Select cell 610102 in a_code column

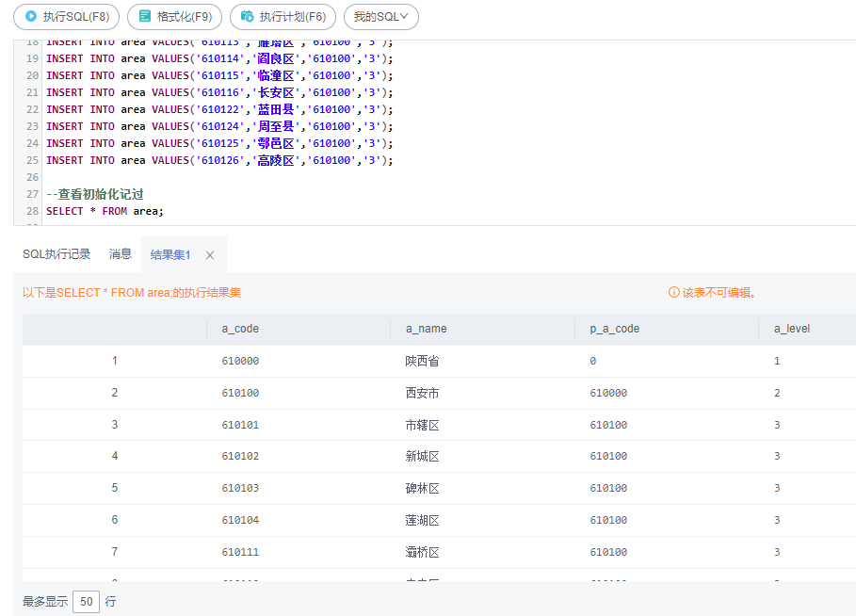[240, 456]
